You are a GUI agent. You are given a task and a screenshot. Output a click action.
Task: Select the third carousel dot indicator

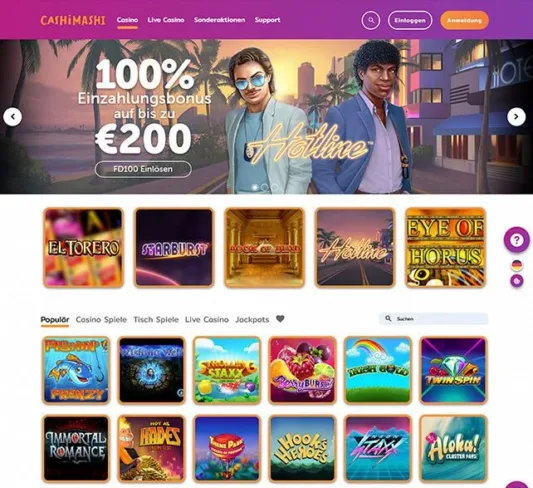pos(275,187)
